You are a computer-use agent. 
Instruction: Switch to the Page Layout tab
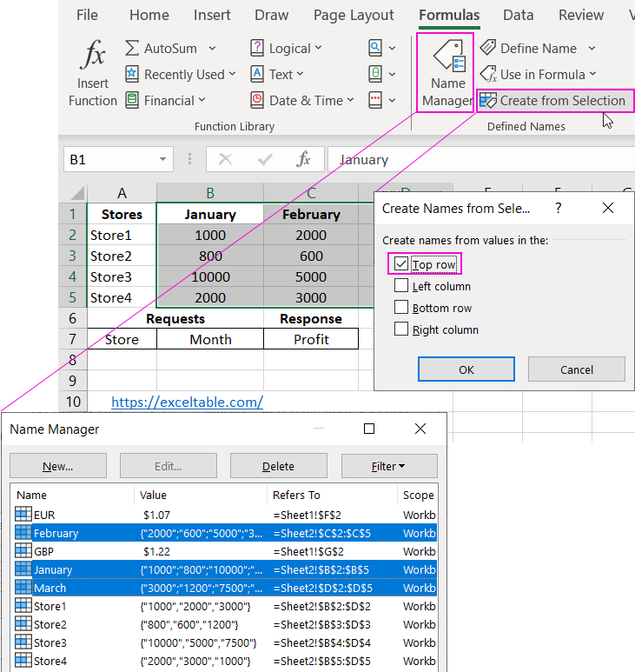tap(354, 15)
